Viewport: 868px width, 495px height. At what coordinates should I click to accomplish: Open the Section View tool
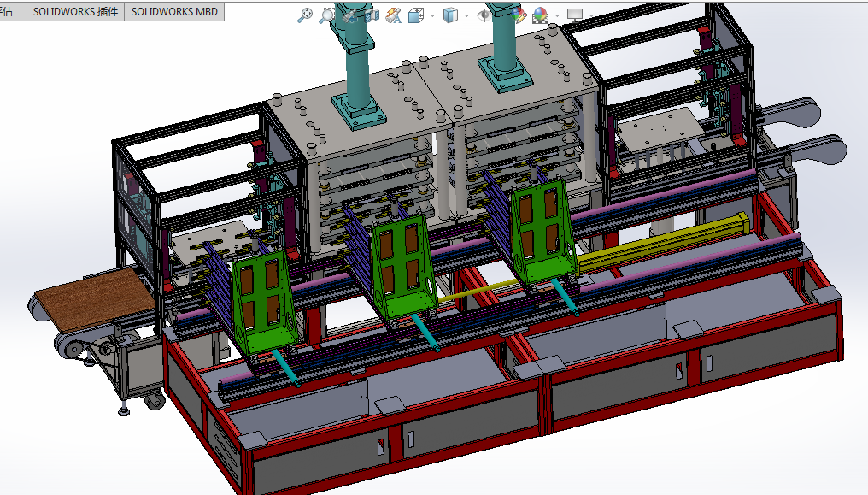(x=370, y=15)
